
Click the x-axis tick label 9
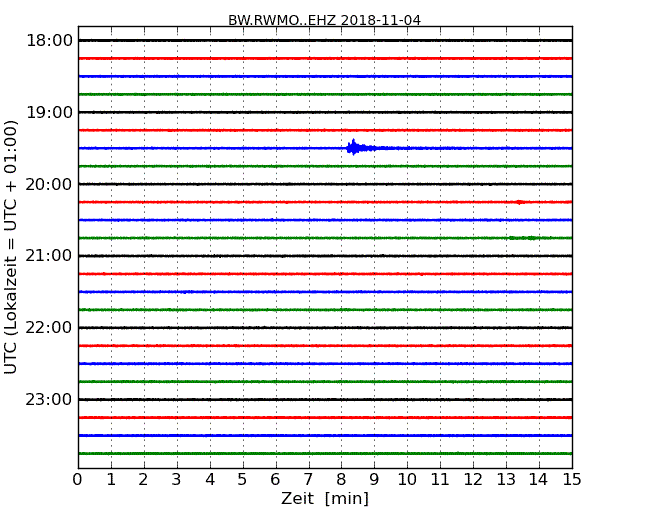pos(374,480)
